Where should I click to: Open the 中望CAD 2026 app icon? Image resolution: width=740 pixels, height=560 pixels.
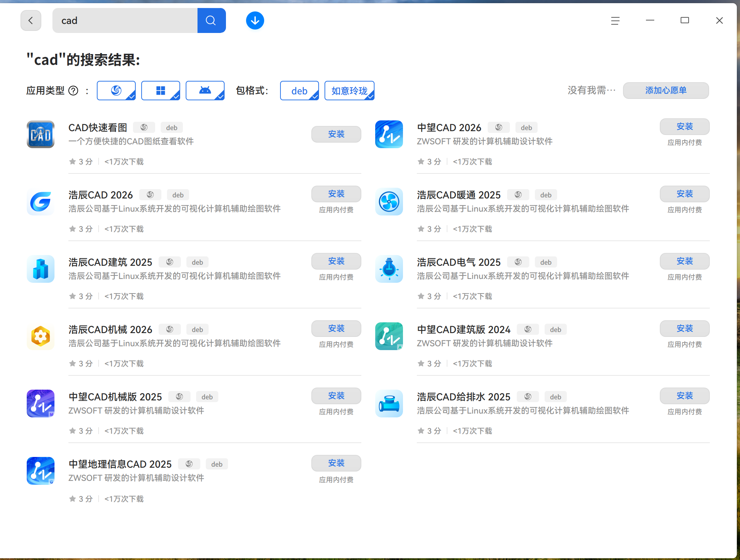click(389, 134)
